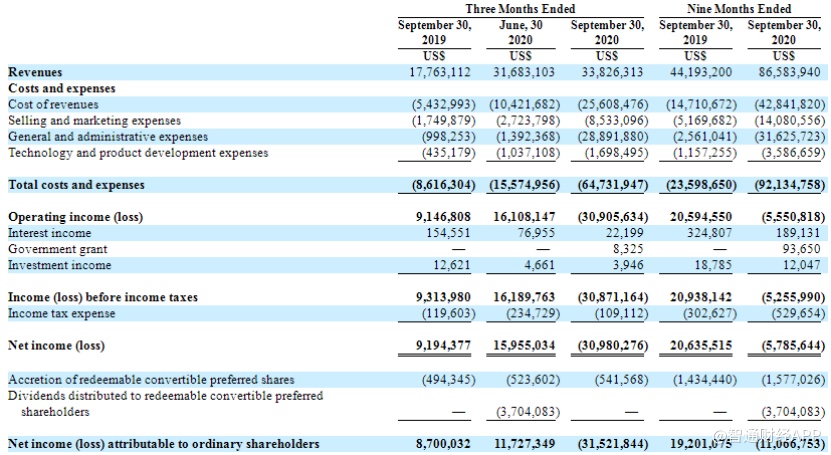Click the government grant value 8,325
Image resolution: width=831 pixels, height=455 pixels.
click(626, 249)
